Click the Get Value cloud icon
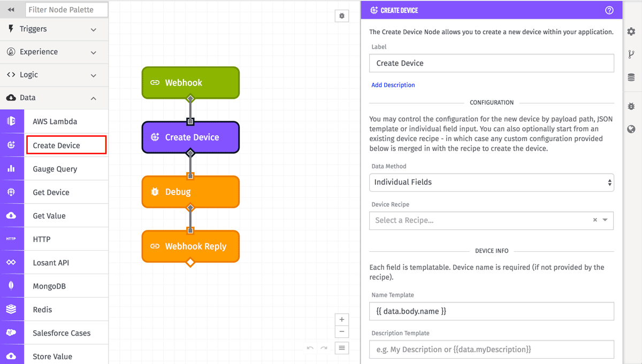The image size is (642, 364). pos(11,215)
